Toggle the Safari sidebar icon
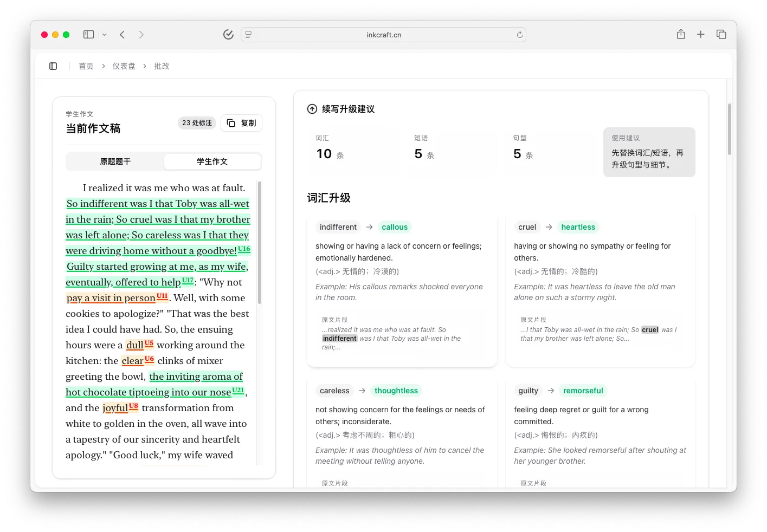 click(88, 34)
